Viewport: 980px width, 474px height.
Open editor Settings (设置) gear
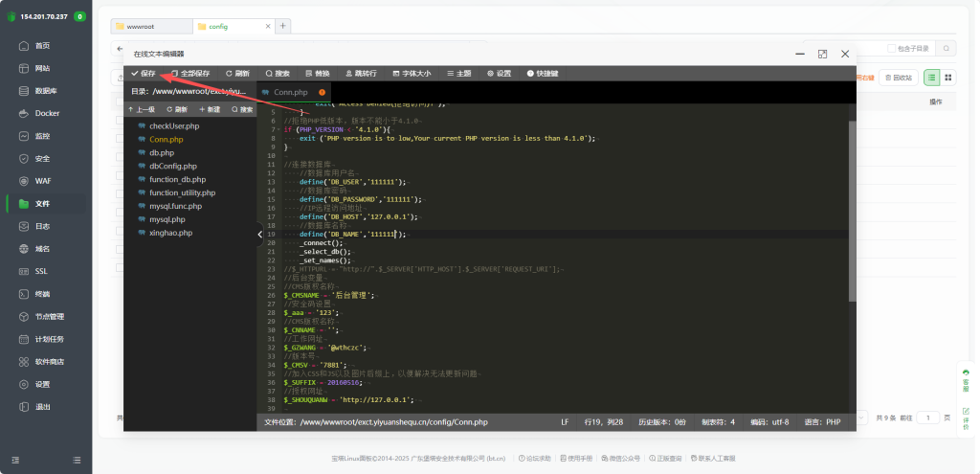[499, 73]
